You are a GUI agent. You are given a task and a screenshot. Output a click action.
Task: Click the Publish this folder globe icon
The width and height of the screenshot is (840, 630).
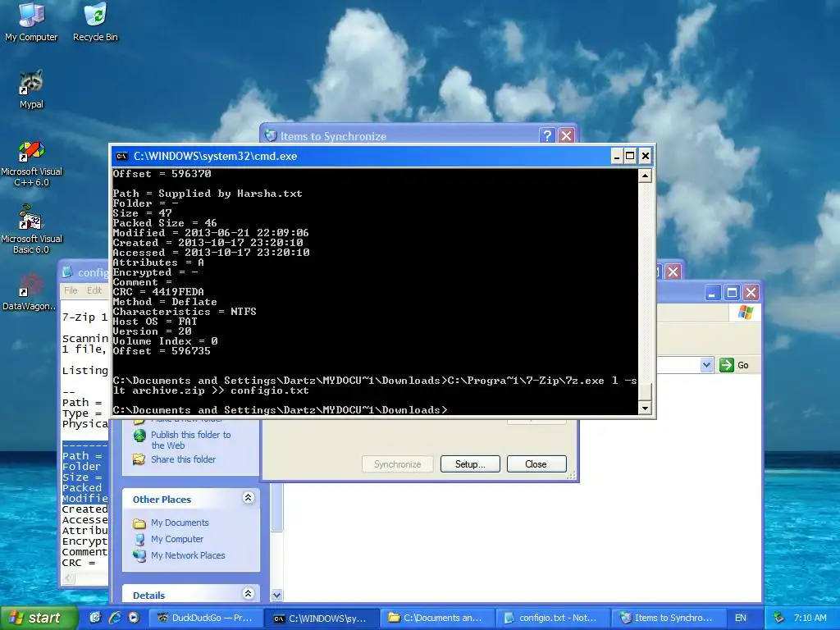(x=139, y=436)
